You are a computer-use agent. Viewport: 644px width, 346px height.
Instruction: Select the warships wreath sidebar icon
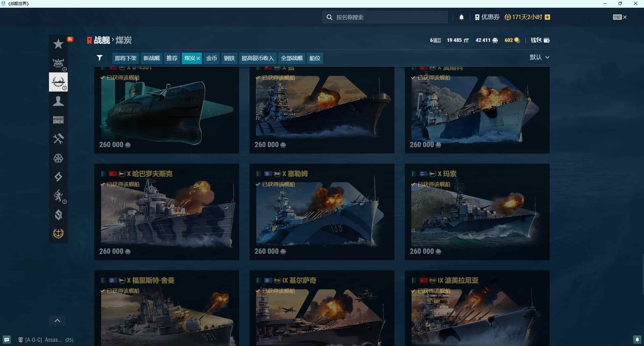[x=58, y=82]
